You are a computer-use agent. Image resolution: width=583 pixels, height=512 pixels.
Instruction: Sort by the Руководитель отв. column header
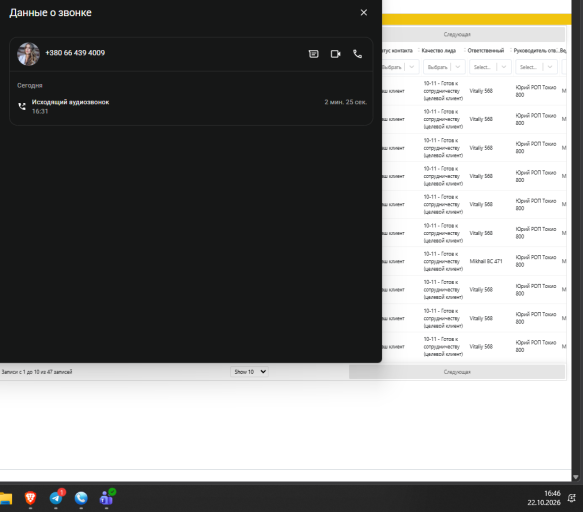coord(535,51)
